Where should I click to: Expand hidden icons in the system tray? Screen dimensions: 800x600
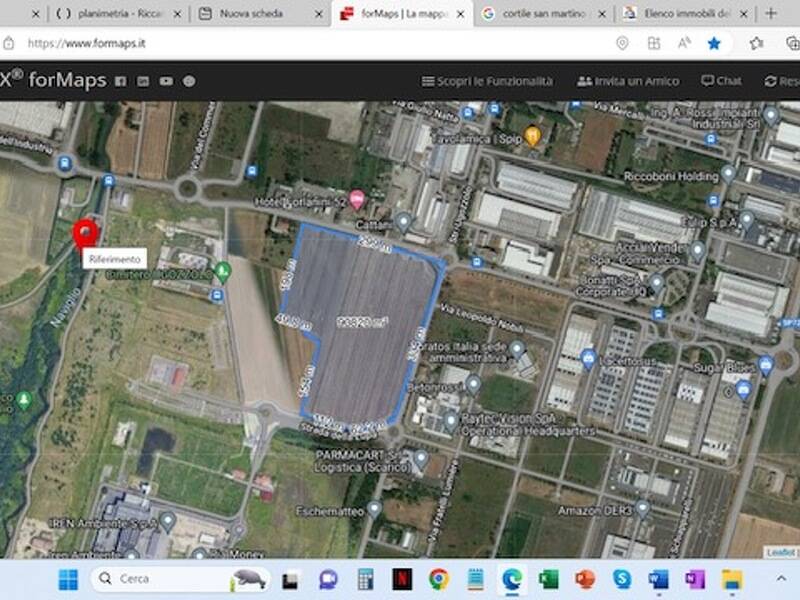[x=779, y=578]
